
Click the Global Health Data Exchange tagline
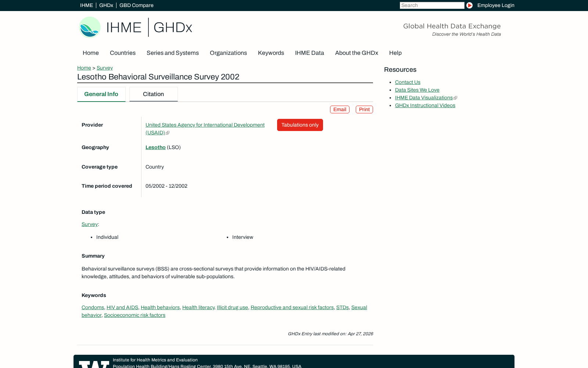click(x=452, y=26)
